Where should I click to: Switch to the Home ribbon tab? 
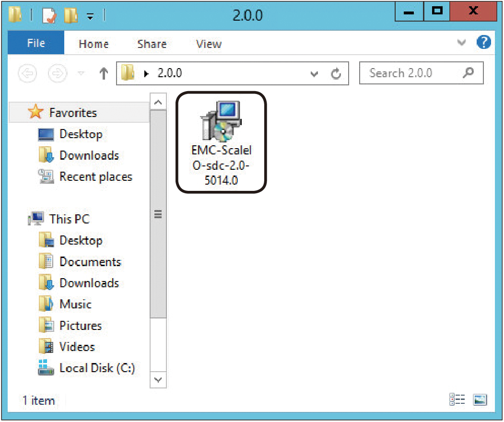94,44
